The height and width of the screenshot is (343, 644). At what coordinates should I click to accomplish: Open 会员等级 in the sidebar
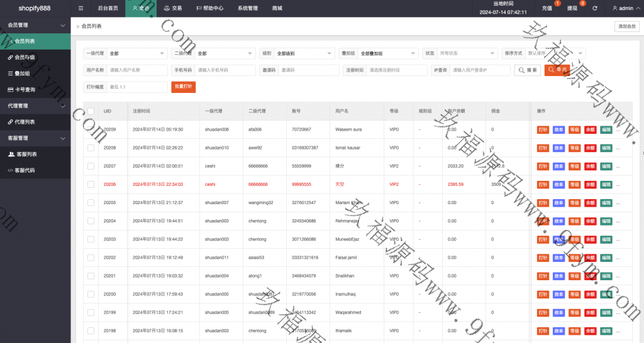point(24,57)
